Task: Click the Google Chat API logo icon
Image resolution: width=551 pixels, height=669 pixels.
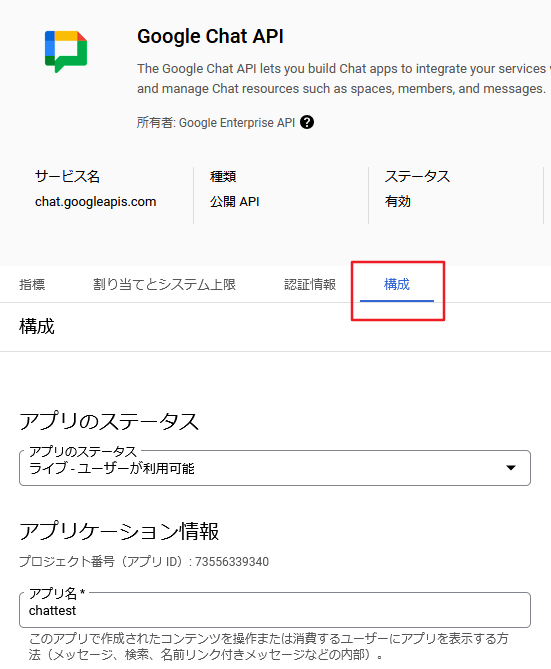Action: pos(66,51)
